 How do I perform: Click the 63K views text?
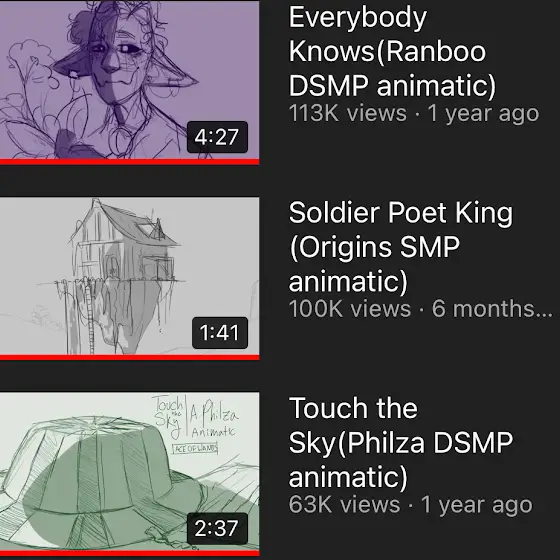(x=344, y=504)
